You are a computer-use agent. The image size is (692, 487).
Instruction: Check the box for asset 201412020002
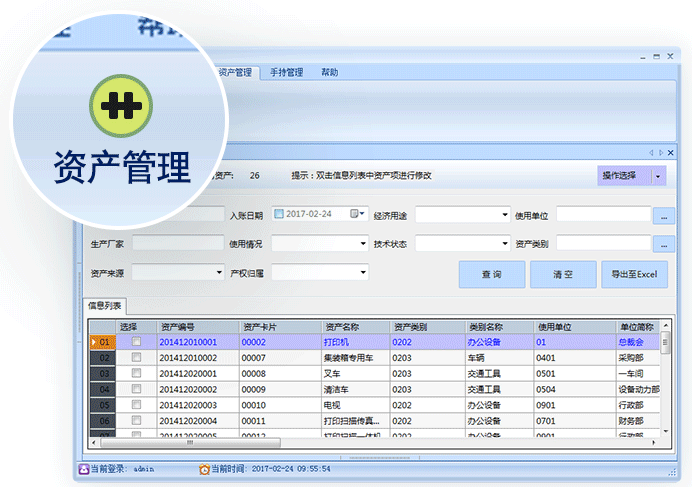coord(136,389)
